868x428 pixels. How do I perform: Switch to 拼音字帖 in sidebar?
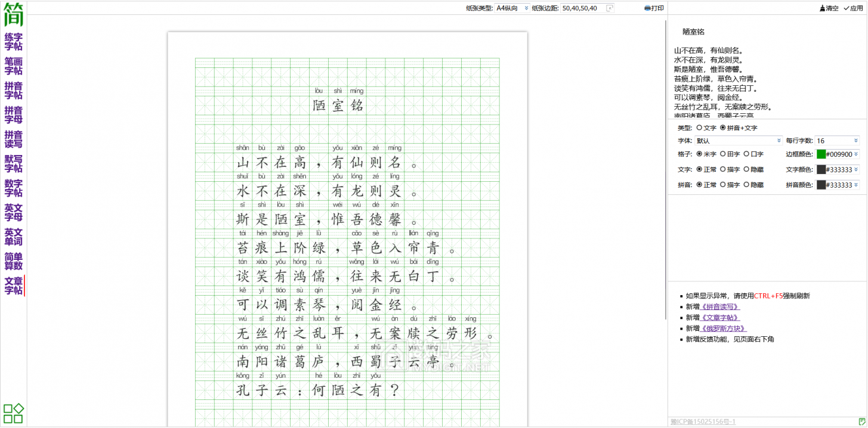(x=14, y=91)
